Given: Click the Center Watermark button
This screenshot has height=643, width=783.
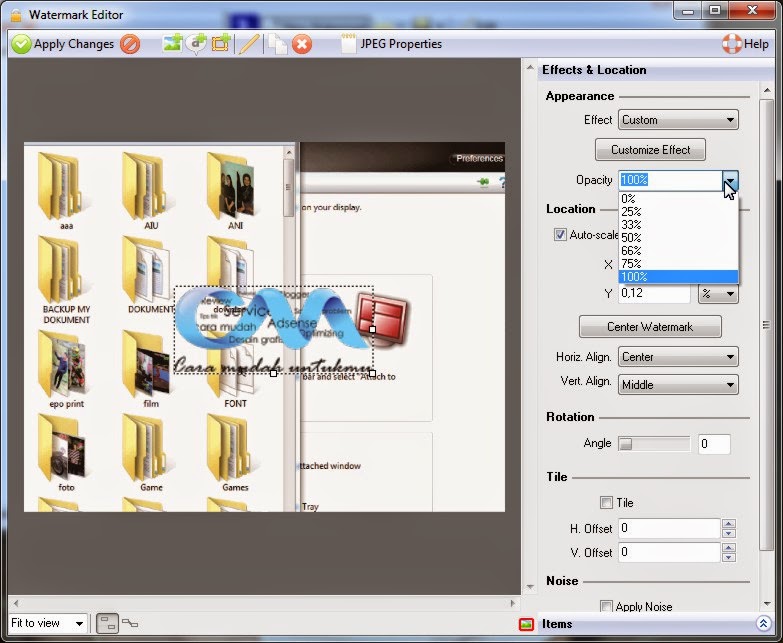Looking at the screenshot, I should pos(650,327).
